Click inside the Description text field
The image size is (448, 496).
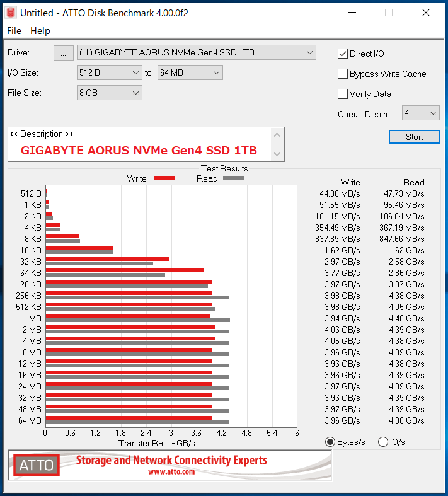[x=139, y=144]
